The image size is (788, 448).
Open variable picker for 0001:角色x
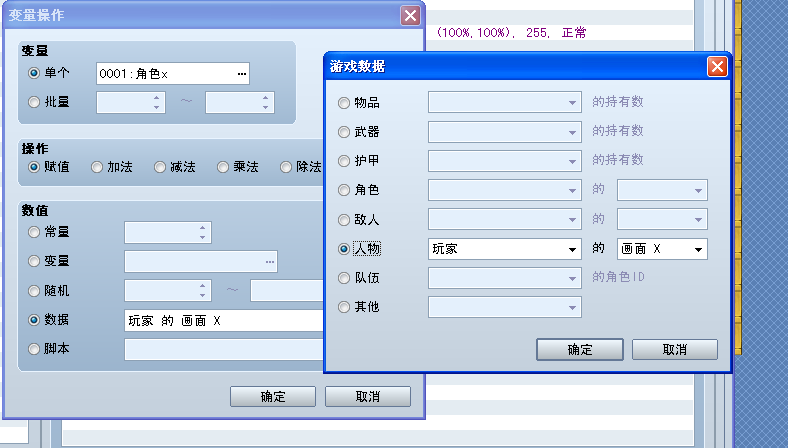coord(242,74)
